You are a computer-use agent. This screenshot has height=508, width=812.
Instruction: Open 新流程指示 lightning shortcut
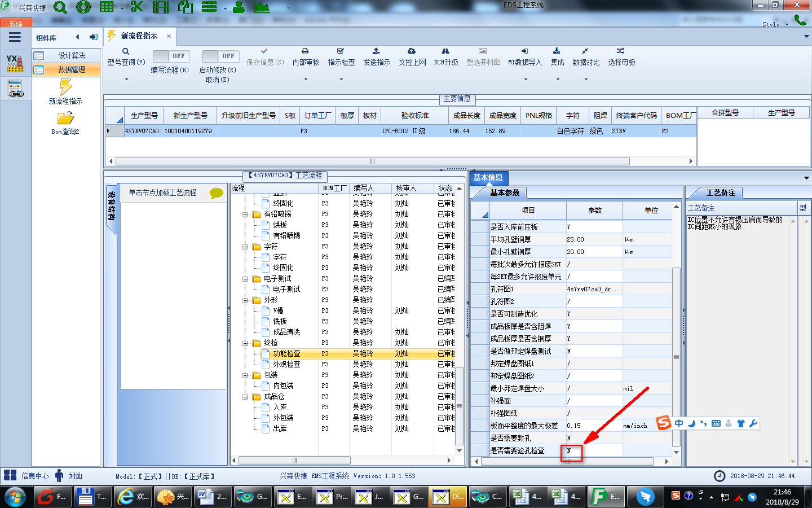click(x=65, y=92)
